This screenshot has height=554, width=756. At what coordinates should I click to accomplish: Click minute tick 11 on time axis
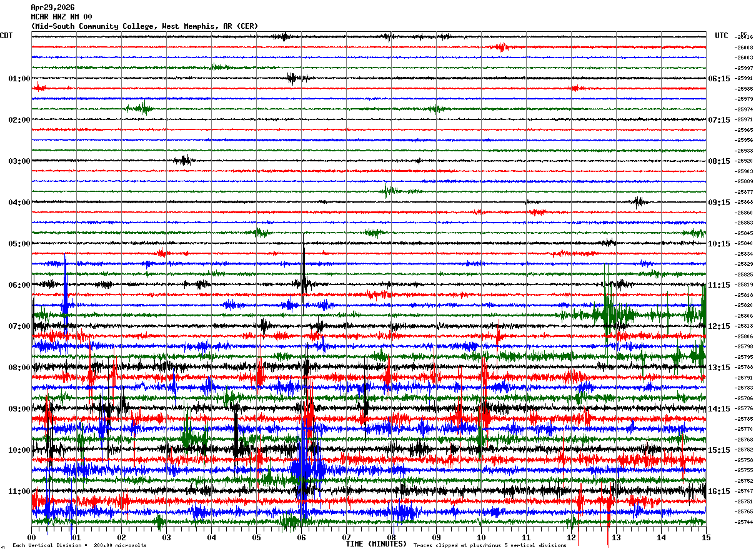(527, 537)
